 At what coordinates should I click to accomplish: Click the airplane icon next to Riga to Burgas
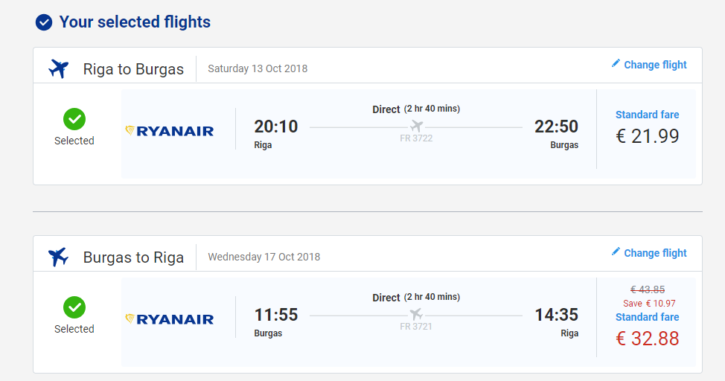[x=59, y=69]
